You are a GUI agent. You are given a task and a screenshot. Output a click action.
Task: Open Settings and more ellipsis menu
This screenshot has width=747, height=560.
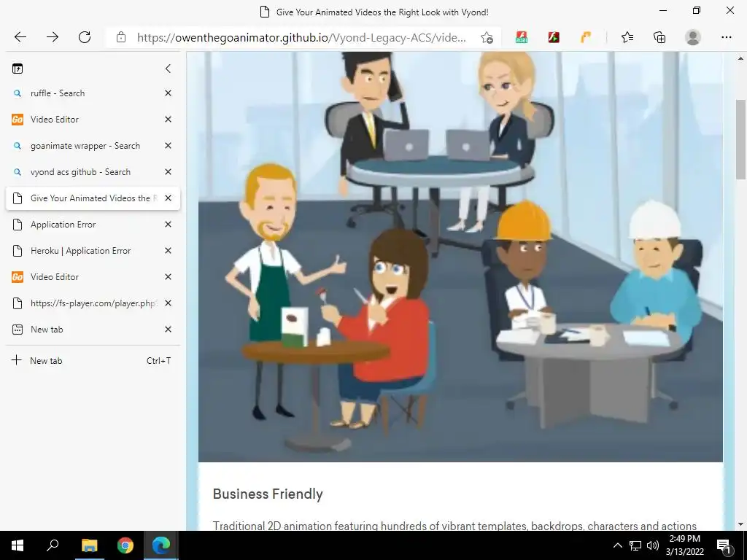coord(726,37)
